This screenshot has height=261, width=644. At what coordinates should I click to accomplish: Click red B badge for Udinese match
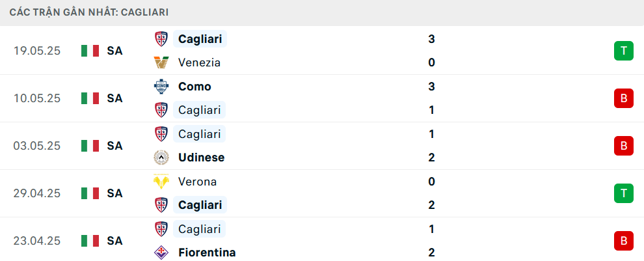click(623, 146)
